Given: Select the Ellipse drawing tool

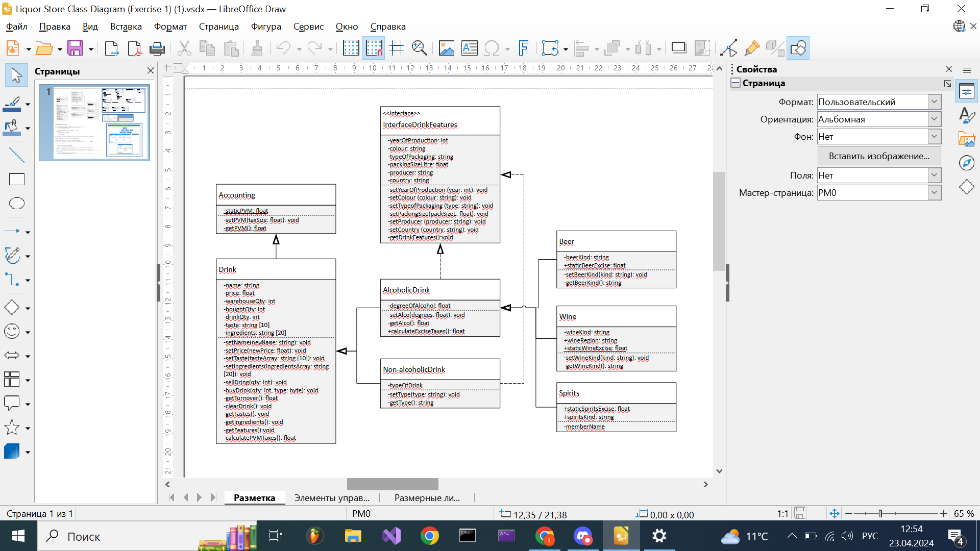Looking at the screenshot, I should 17,203.
